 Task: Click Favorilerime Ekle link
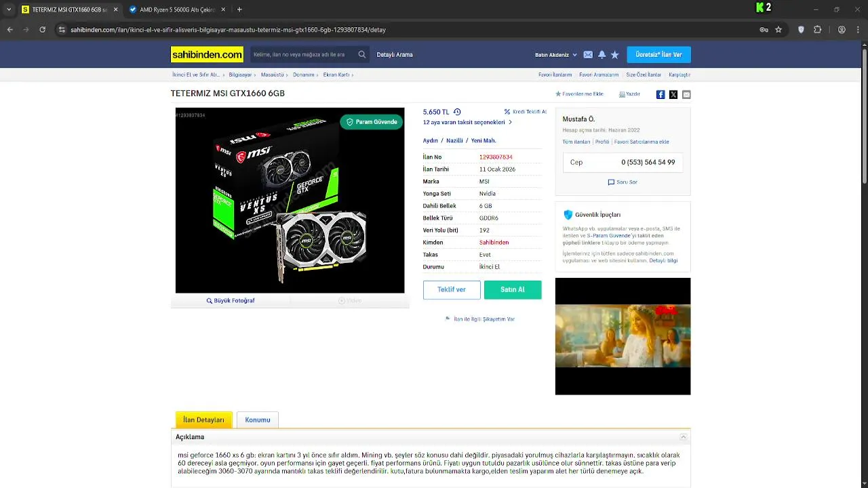tap(579, 94)
